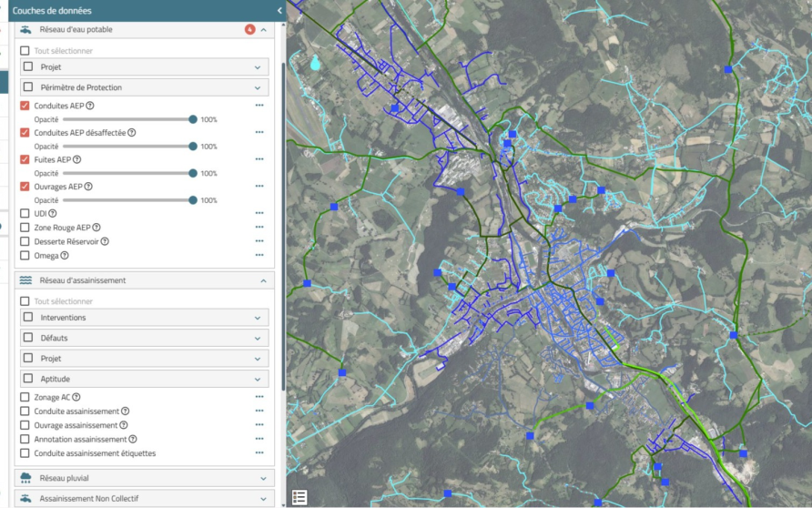812x508 pixels.
Task: Uncheck Conduites AEP layer
Action: click(x=25, y=106)
